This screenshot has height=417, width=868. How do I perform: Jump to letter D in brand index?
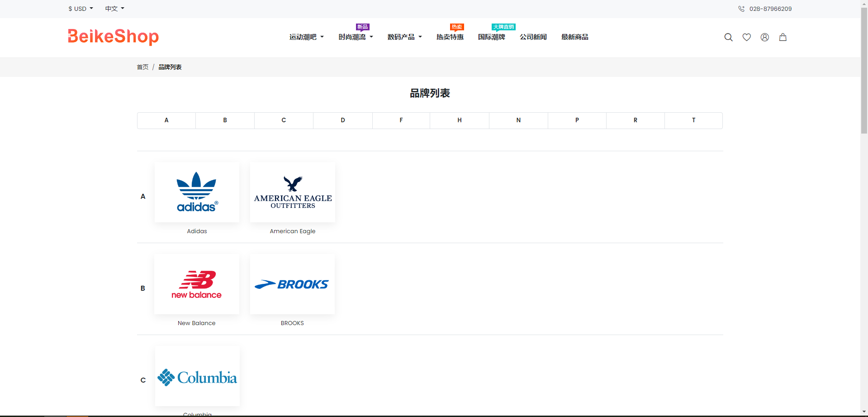[x=342, y=120]
